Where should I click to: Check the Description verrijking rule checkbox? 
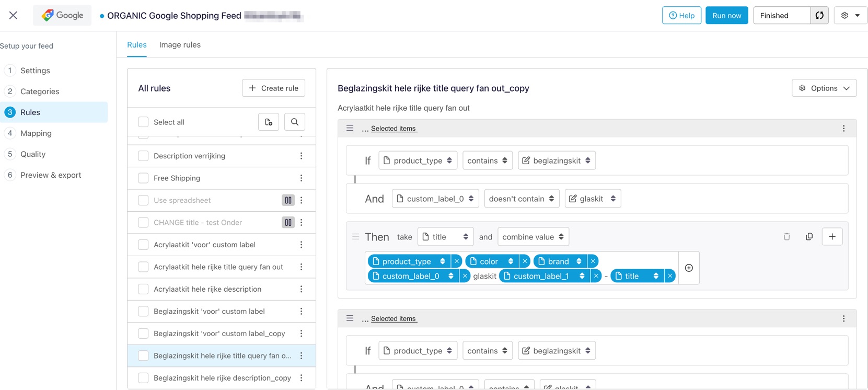click(143, 156)
